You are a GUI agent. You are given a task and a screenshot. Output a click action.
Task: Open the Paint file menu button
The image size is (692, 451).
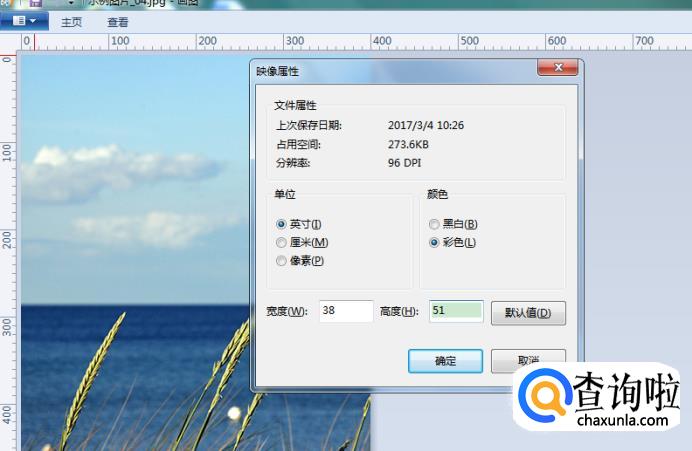24,21
